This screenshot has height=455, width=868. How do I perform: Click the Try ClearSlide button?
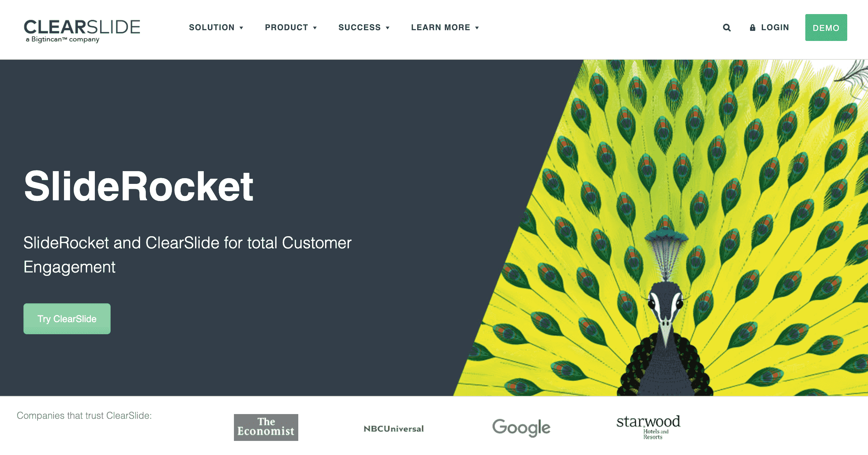[x=68, y=319]
